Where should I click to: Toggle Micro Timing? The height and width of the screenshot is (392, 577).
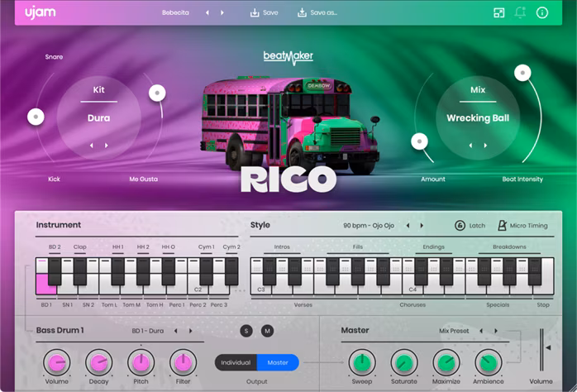[522, 225]
